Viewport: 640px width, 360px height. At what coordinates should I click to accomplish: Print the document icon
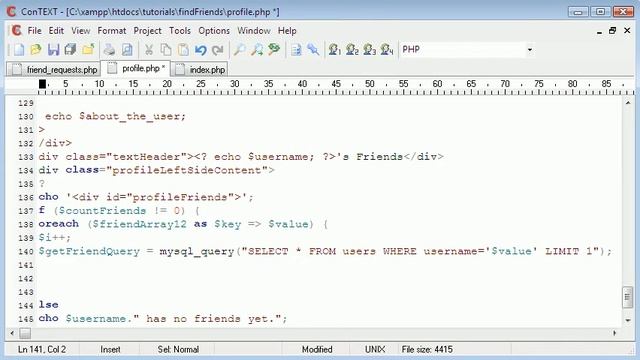coord(109,50)
